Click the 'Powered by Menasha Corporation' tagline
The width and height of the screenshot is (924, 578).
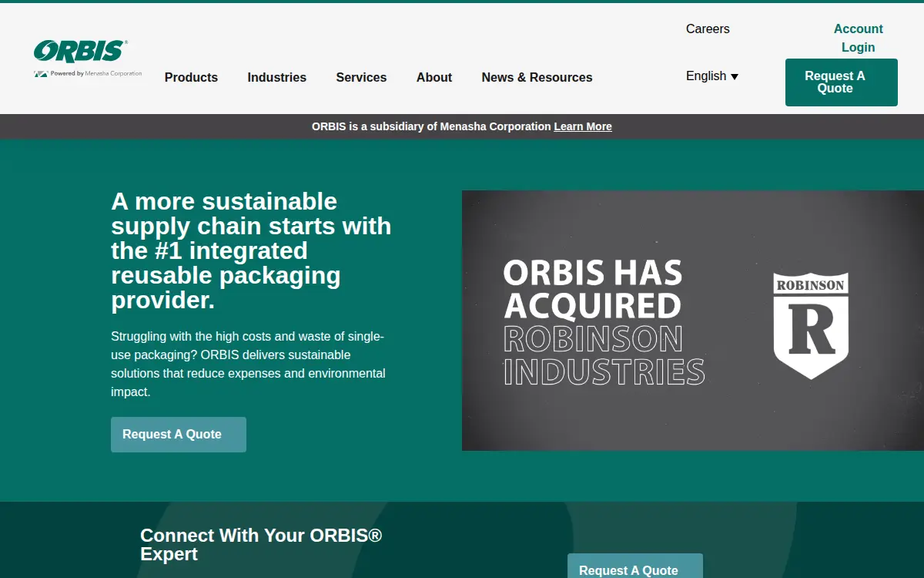point(88,74)
